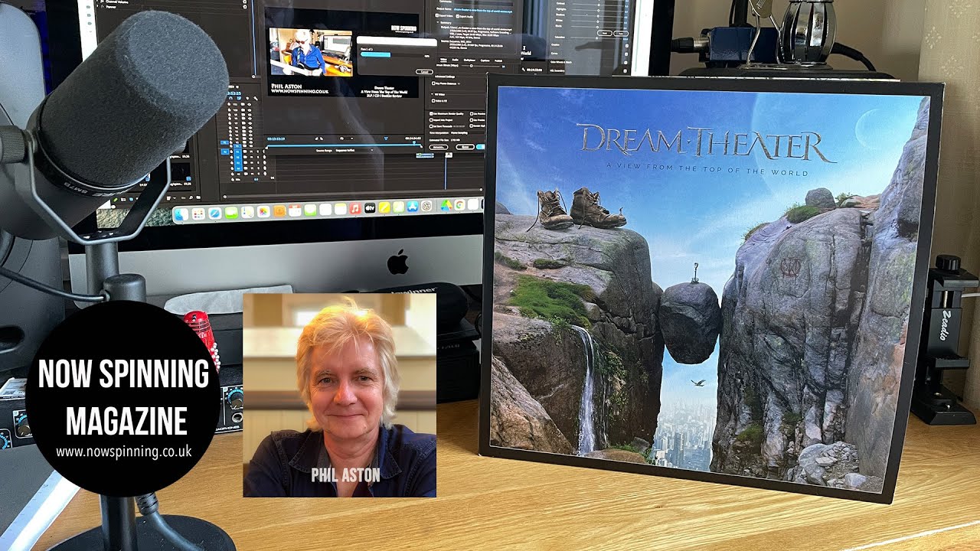Screen dimensions: 980x551
Task: Toggle Color Wheels & Match checkbox
Action: tap(626, 63)
